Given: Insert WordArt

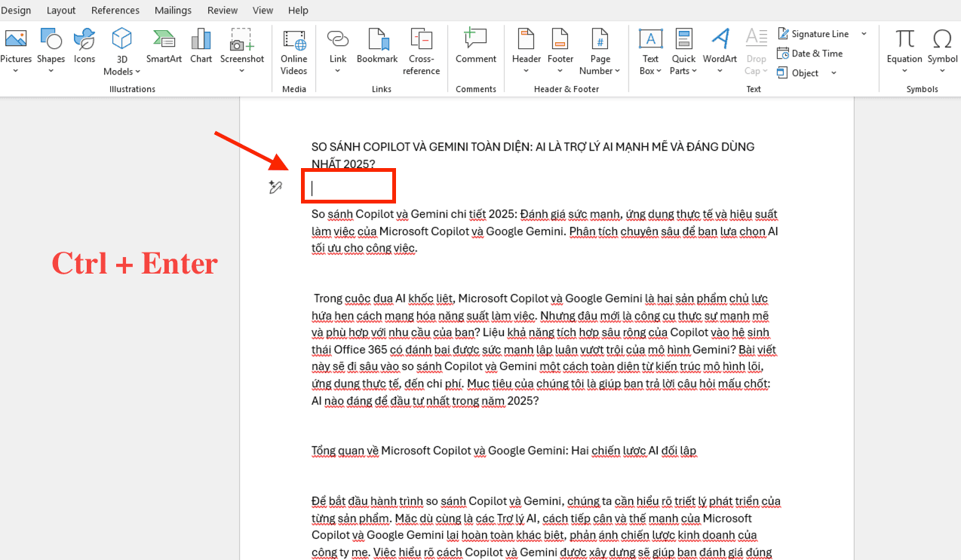Looking at the screenshot, I should pos(720,47).
